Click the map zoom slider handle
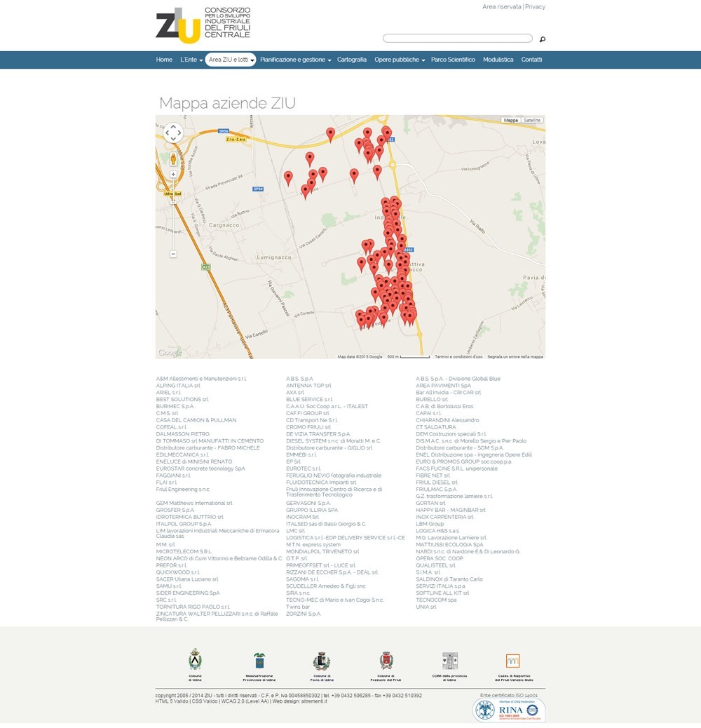The height and width of the screenshot is (728, 701). point(173,203)
